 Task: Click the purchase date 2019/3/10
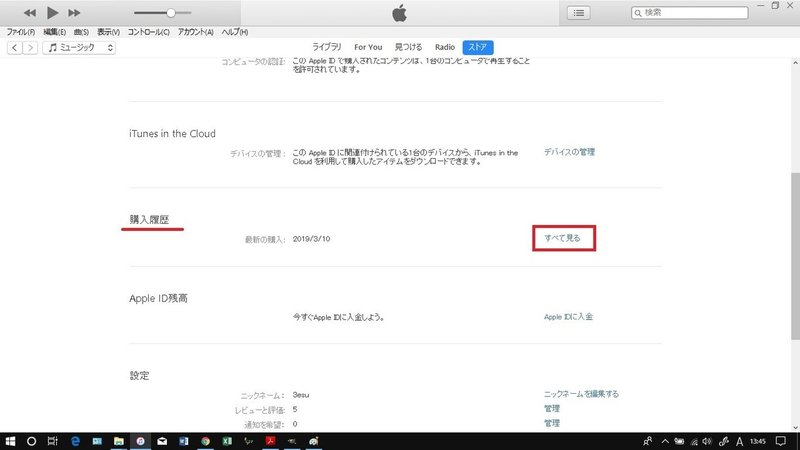click(311, 239)
